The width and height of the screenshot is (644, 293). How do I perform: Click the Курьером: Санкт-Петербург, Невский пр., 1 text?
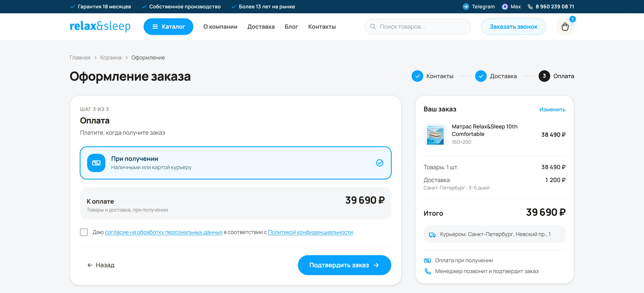(495, 234)
